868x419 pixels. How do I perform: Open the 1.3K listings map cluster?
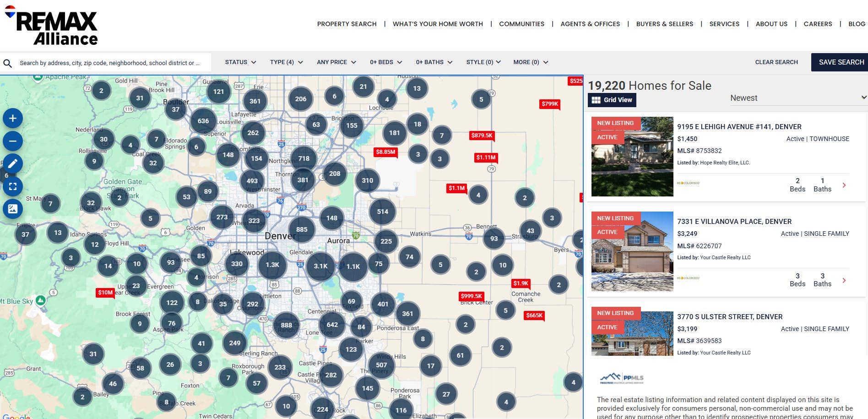[272, 265]
